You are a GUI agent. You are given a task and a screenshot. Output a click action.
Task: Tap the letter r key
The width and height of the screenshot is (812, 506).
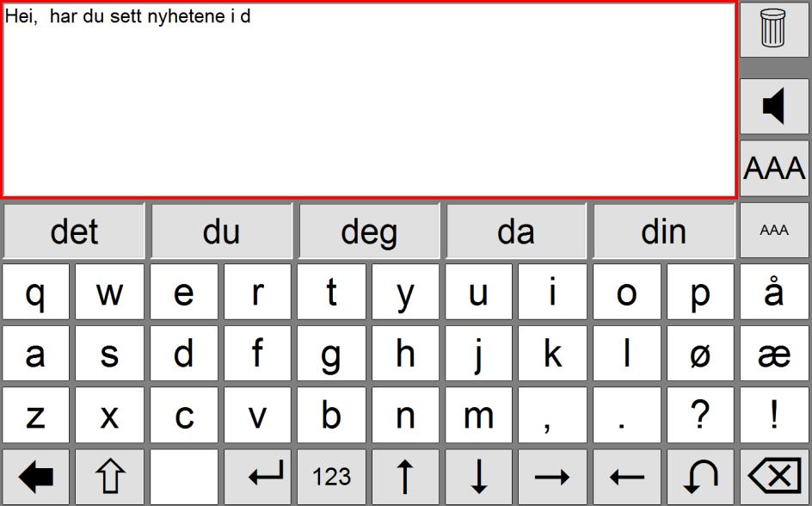pos(257,292)
